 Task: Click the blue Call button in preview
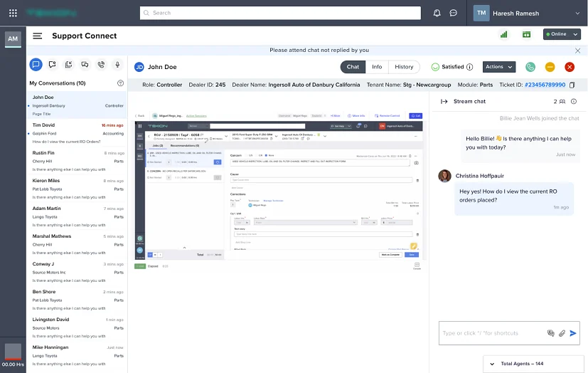pos(415,116)
